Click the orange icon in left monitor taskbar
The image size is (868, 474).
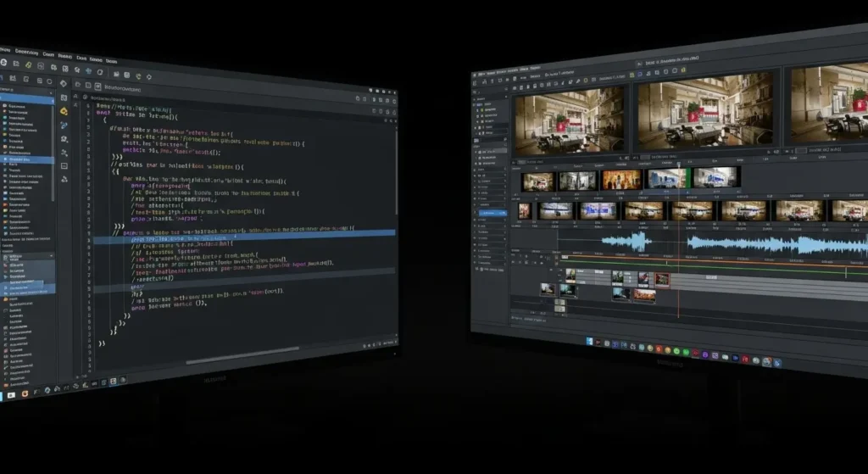(x=25, y=394)
